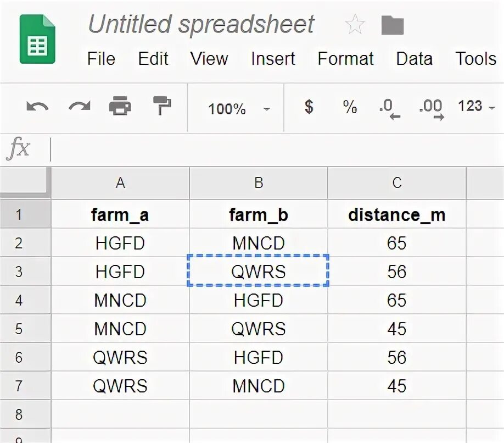
Task: Activate the paint format tool
Action: (161, 106)
